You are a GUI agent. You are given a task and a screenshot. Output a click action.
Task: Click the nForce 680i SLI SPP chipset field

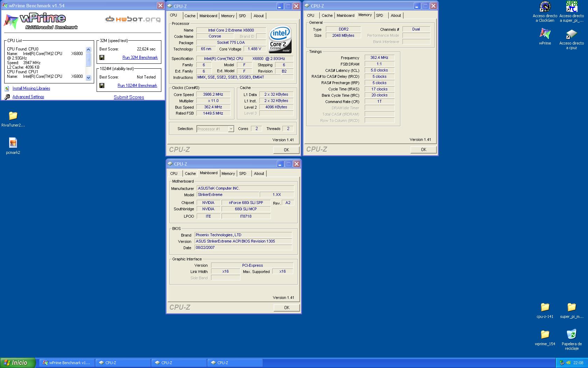tap(246, 203)
